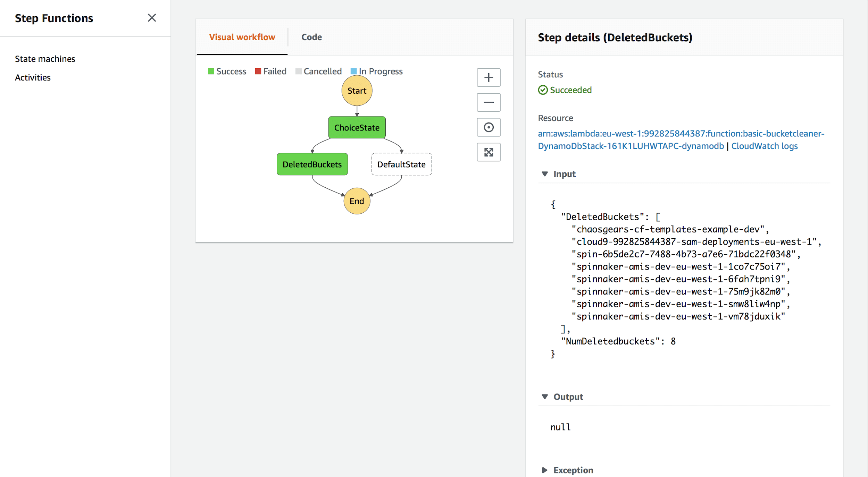Screen dimensions: 868x477
Task: Close the Step Functions sidebar
Action: click(152, 18)
